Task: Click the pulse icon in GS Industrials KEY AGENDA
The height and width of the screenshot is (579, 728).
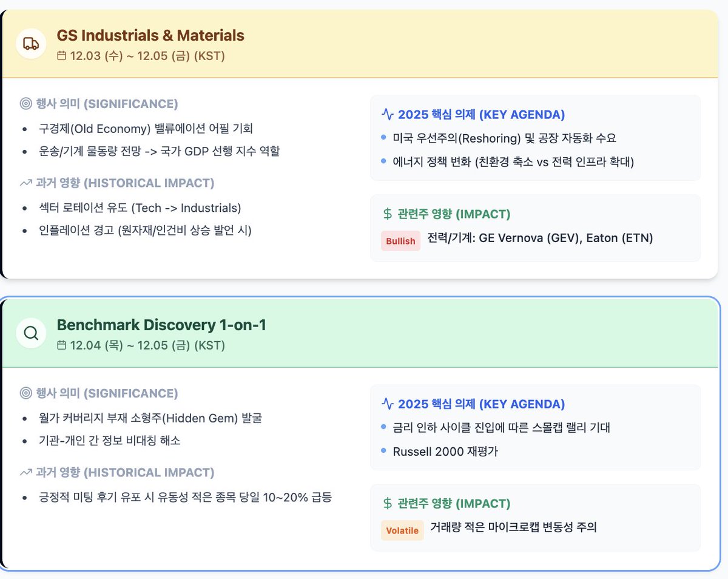Action: [x=387, y=114]
